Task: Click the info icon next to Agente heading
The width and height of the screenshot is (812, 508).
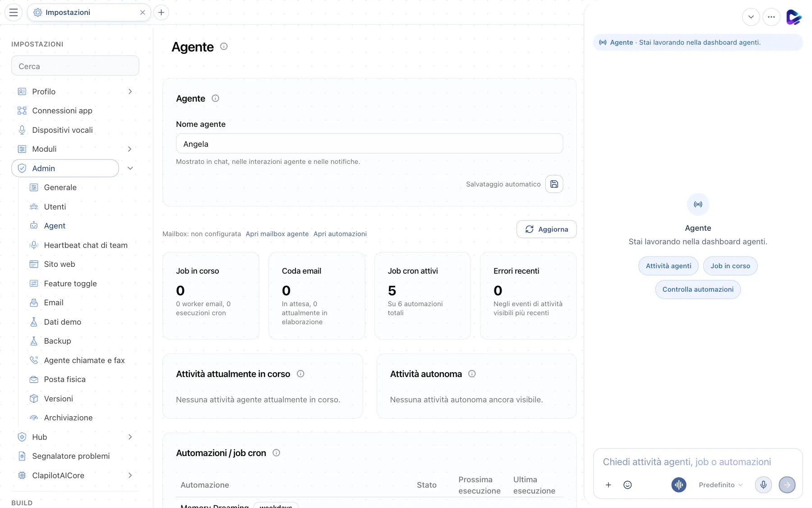Action: click(x=224, y=47)
